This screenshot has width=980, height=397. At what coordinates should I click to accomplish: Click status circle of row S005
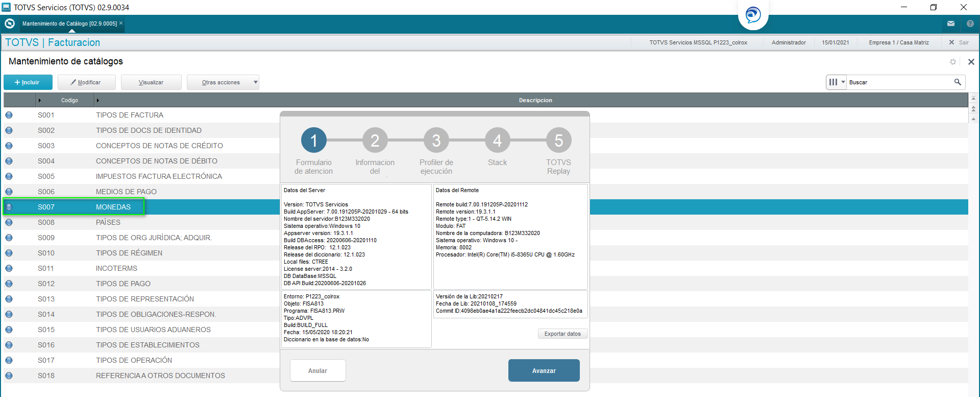pyautogui.click(x=9, y=176)
